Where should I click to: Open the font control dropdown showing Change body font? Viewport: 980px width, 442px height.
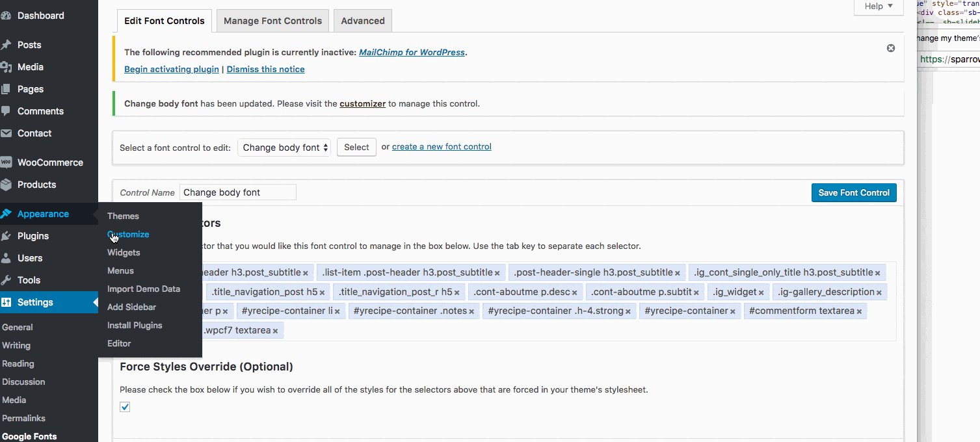284,148
